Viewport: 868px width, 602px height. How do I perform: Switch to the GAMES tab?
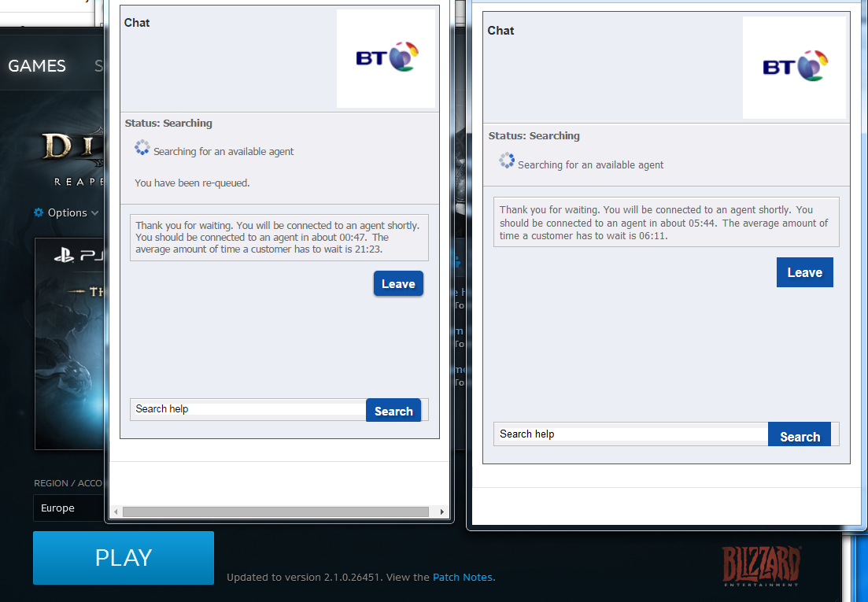(37, 66)
